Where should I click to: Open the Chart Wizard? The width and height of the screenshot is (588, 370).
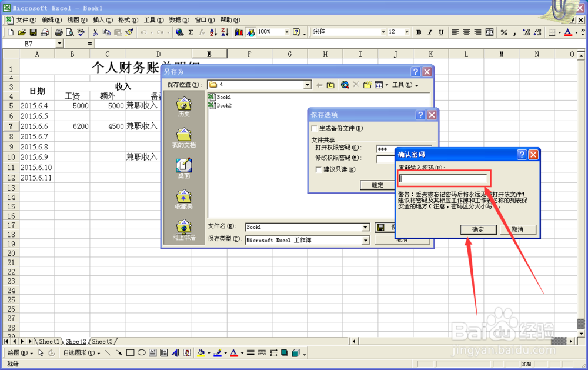(239, 32)
